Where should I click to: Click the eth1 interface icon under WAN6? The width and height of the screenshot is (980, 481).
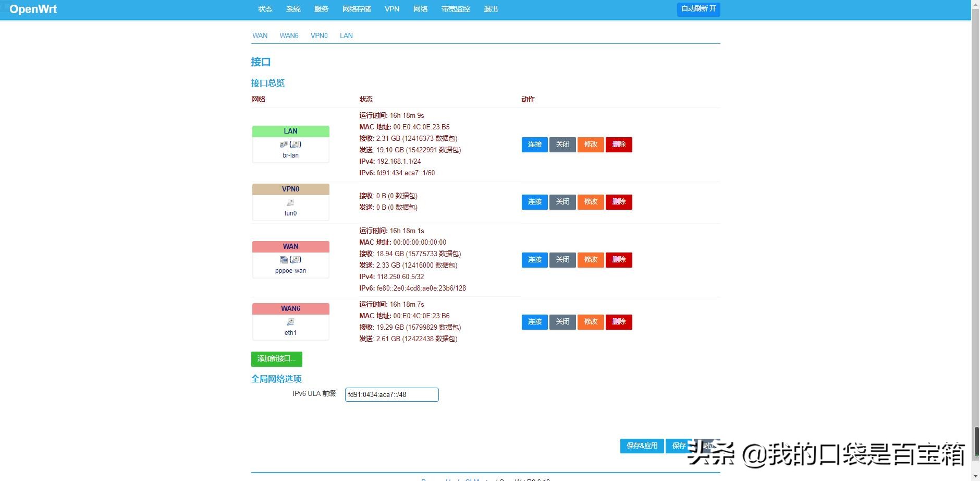pos(290,322)
